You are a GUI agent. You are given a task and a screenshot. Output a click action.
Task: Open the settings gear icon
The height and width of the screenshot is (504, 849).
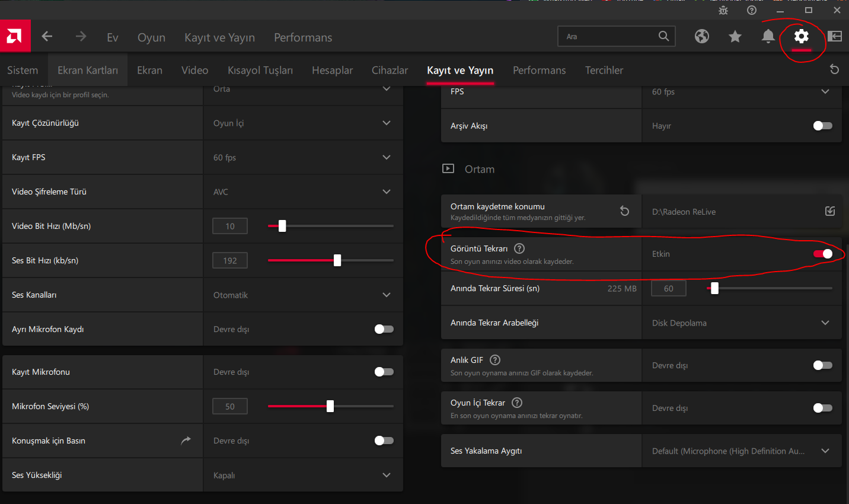point(801,37)
